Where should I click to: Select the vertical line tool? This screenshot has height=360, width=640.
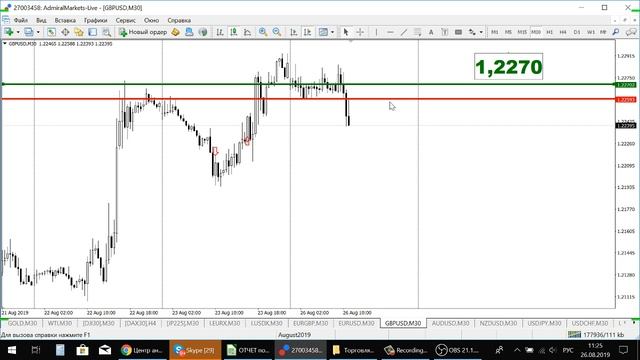[376, 32]
